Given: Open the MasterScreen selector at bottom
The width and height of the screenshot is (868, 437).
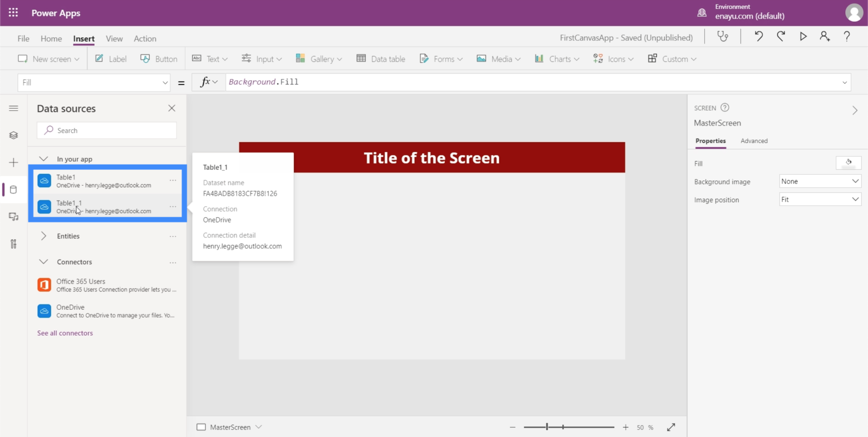Looking at the screenshot, I should click(x=229, y=427).
